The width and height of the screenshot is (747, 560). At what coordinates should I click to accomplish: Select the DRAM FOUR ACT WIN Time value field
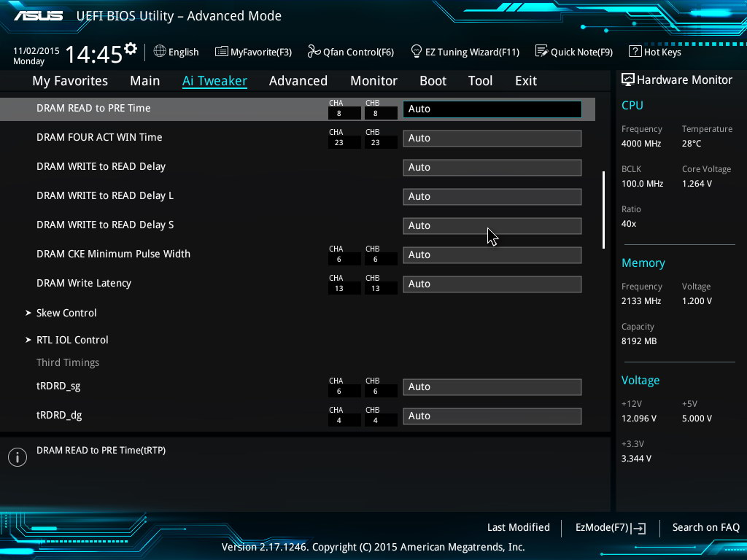[492, 138]
